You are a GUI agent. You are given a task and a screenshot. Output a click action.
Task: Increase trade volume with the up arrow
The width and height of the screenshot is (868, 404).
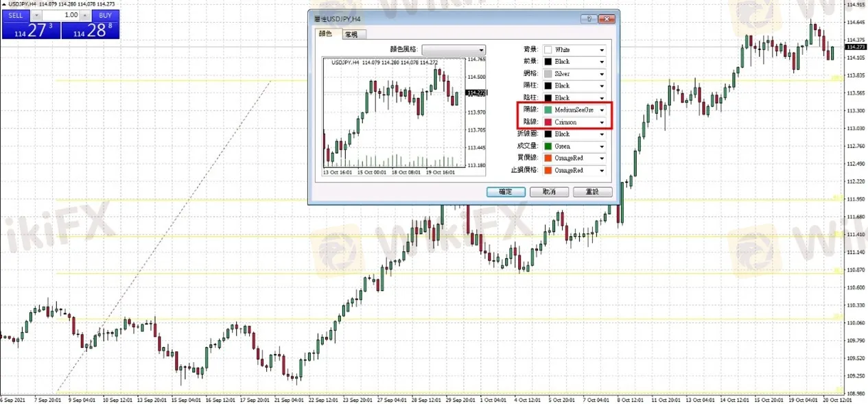click(x=86, y=15)
